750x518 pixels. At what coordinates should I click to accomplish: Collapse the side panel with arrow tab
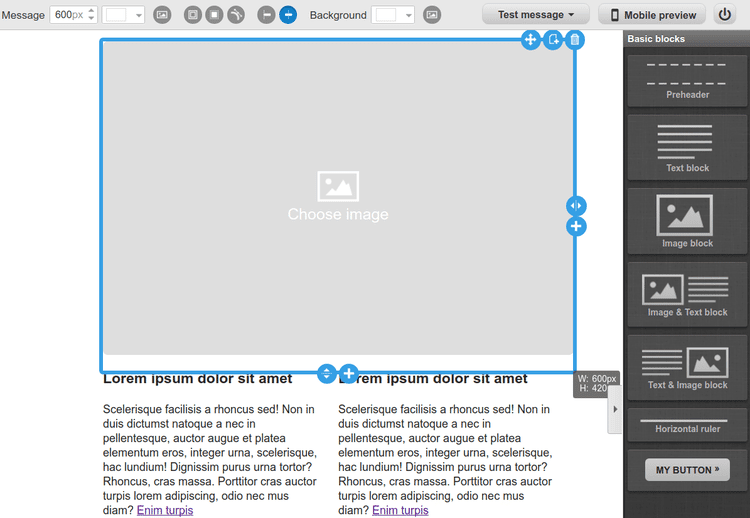pyautogui.click(x=615, y=409)
